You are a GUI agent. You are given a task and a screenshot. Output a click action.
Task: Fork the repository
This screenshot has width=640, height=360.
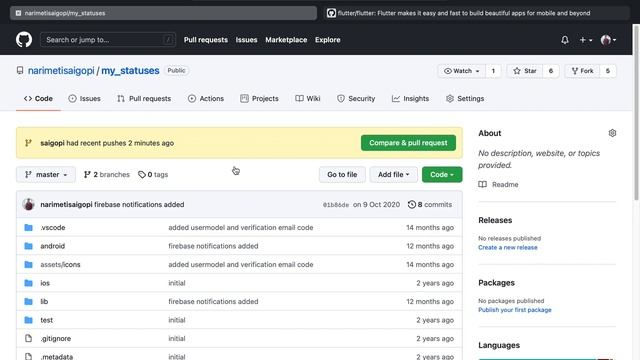coord(582,71)
